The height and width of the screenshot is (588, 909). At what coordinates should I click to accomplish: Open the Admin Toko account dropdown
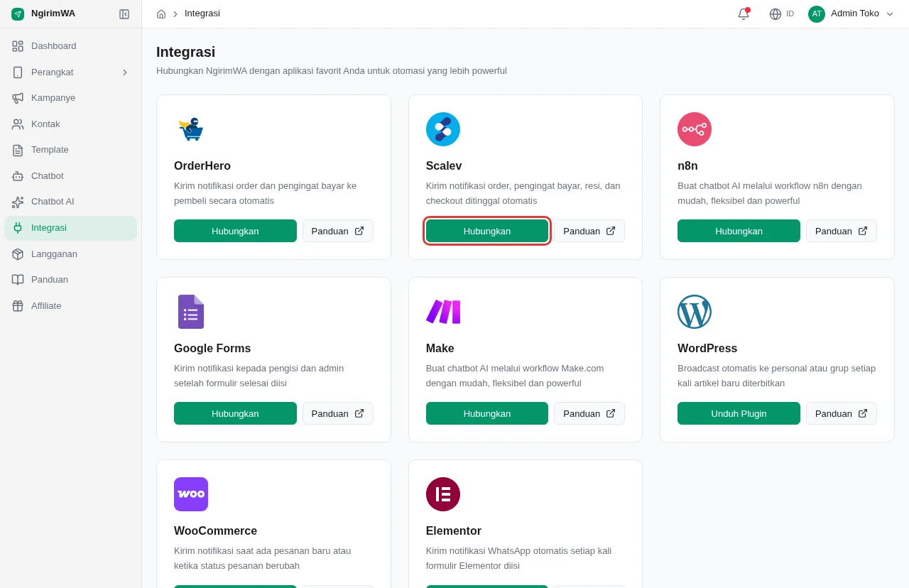851,13
